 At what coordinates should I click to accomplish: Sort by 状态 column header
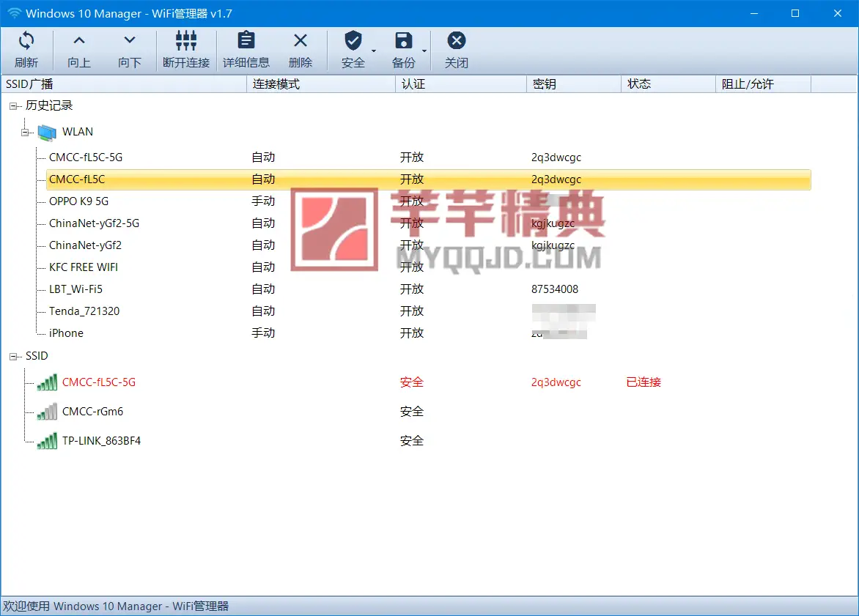668,84
